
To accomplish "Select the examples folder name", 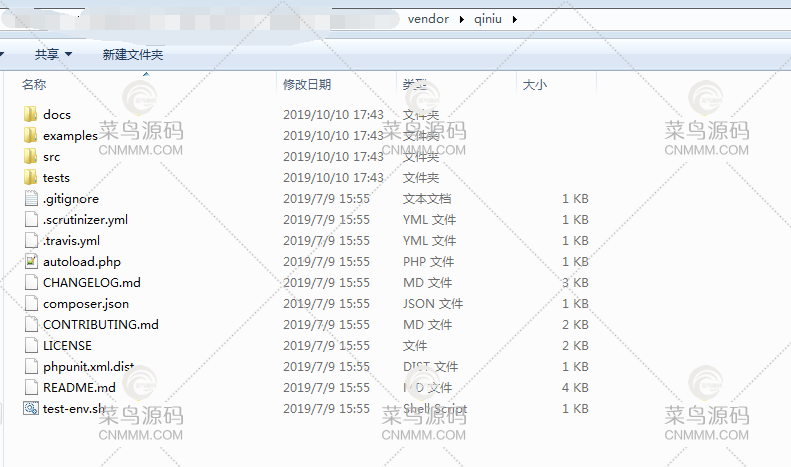I will [70, 136].
